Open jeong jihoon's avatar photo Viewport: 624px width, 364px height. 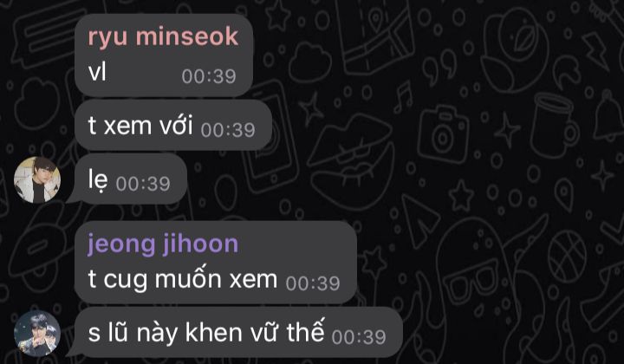[37, 334]
